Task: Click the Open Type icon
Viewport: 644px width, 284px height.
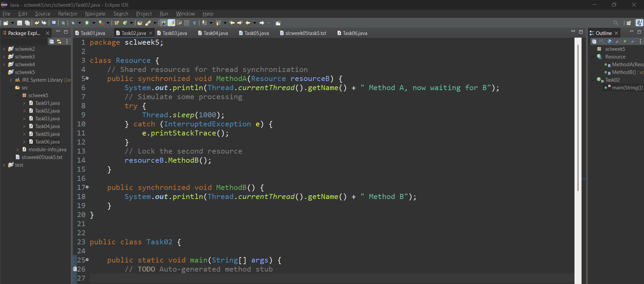Action: 140,23
